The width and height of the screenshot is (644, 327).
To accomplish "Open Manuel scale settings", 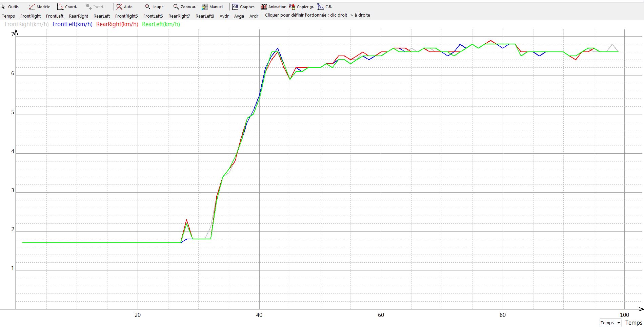I will (213, 7).
